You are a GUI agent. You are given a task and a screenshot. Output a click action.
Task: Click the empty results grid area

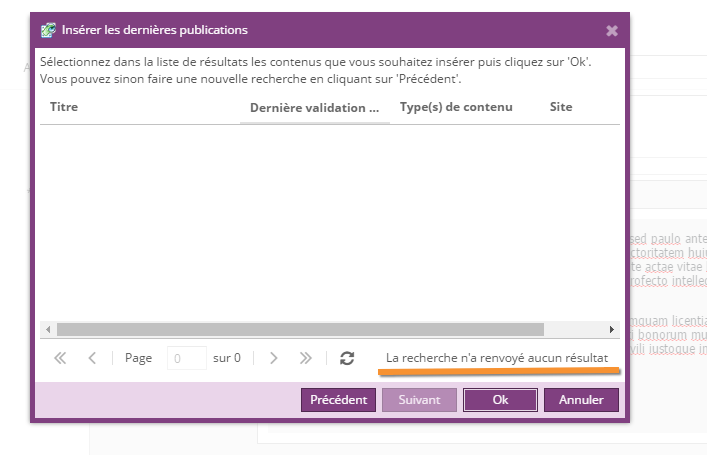[330, 220]
